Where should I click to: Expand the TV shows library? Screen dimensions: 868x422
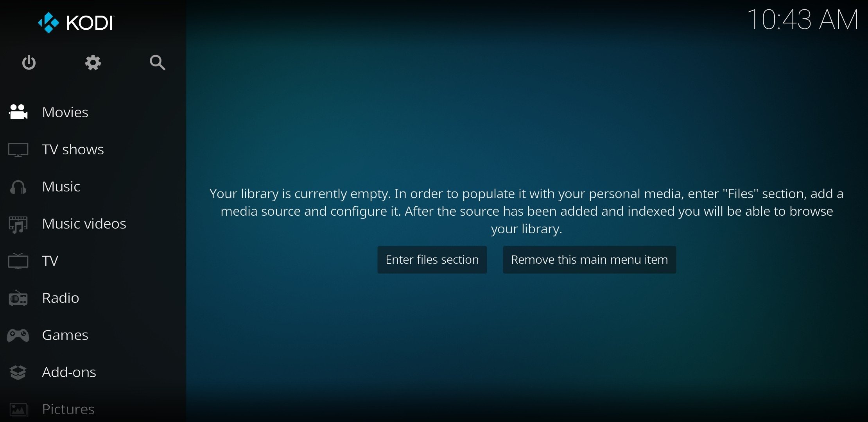click(x=72, y=149)
